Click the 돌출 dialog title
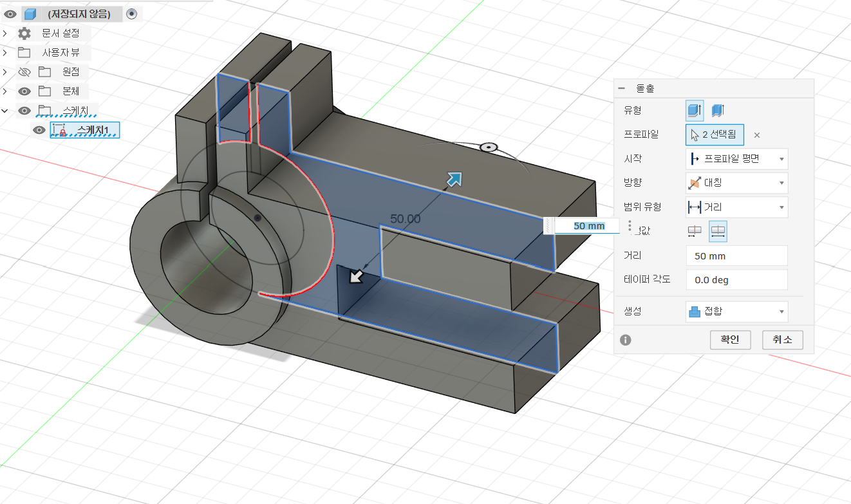 645,89
